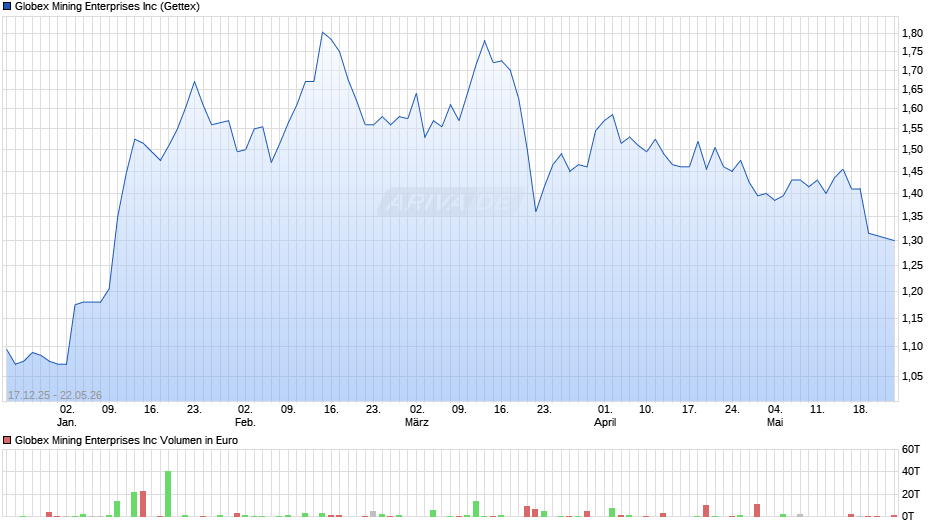The width and height of the screenshot is (940, 526).
Task: Click the '24.' date tick in April
Action: (732, 409)
